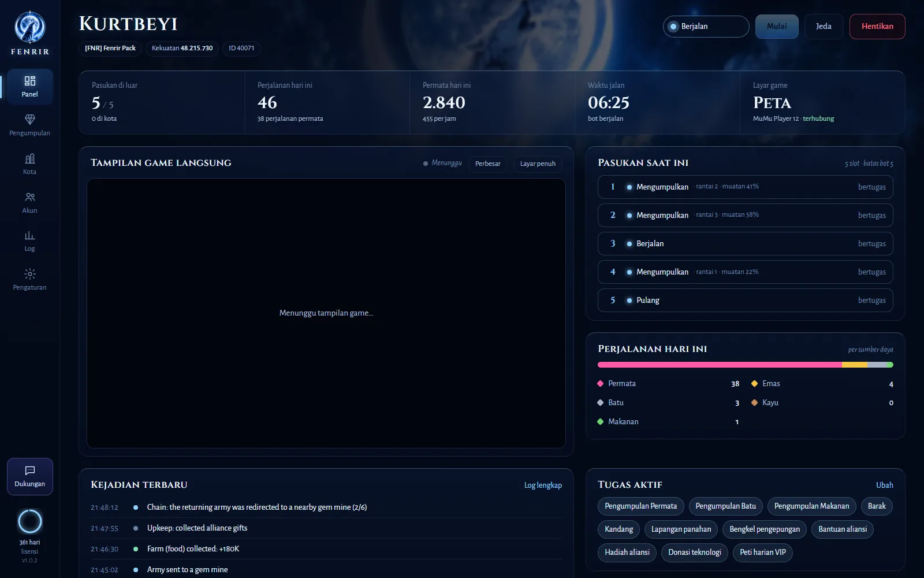Viewport: 924px width, 578px height.
Task: Toggle the Pengumpulan Batu task chip
Action: pos(726,506)
